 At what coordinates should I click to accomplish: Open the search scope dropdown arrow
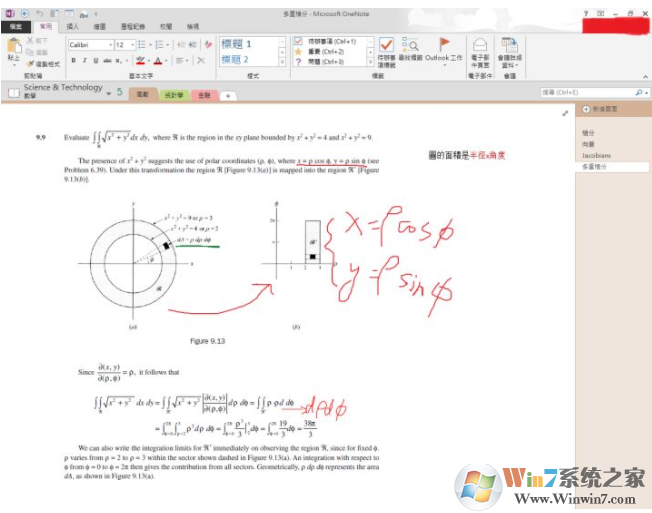646,93
